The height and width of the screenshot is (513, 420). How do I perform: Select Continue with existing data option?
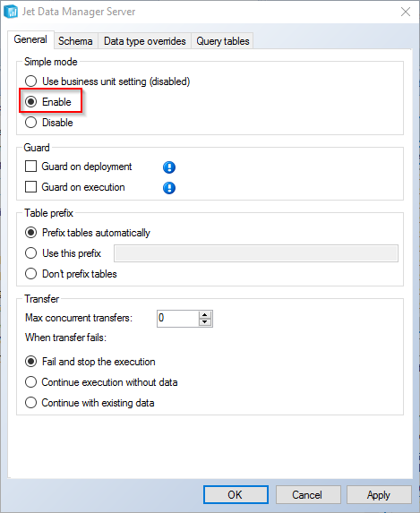click(30, 403)
